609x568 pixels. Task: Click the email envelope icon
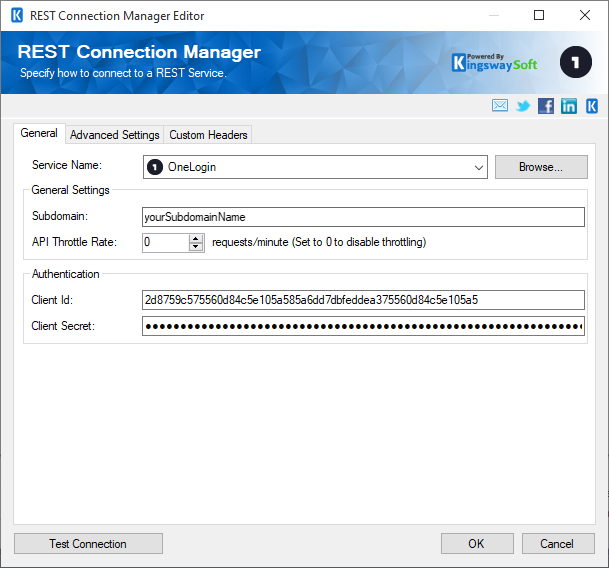tap(499, 106)
